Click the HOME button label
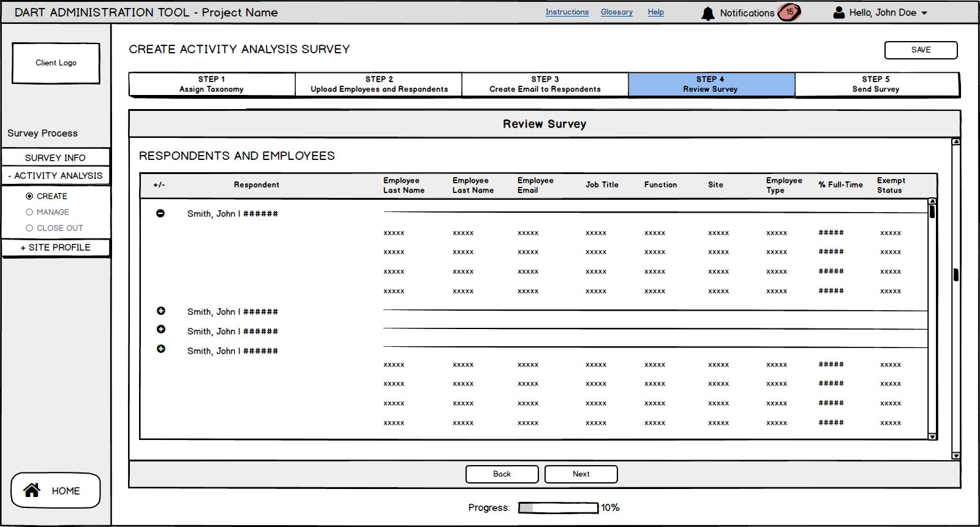Viewport: 980px width, 527px height. 66,491
